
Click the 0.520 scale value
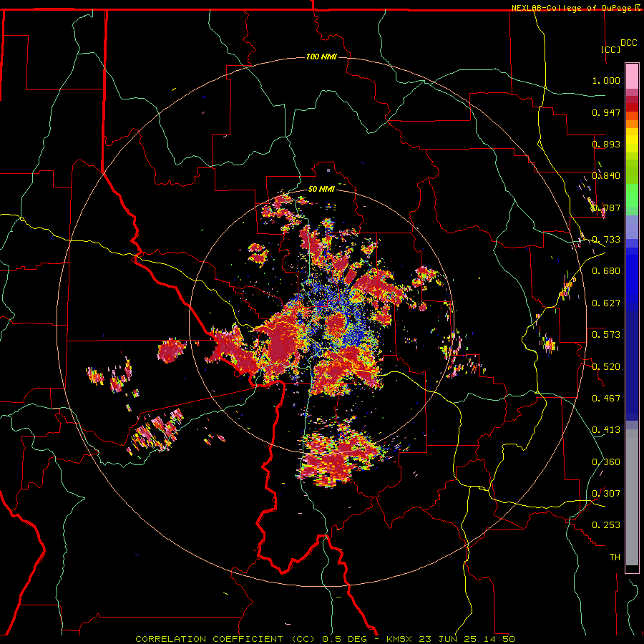tap(606, 366)
